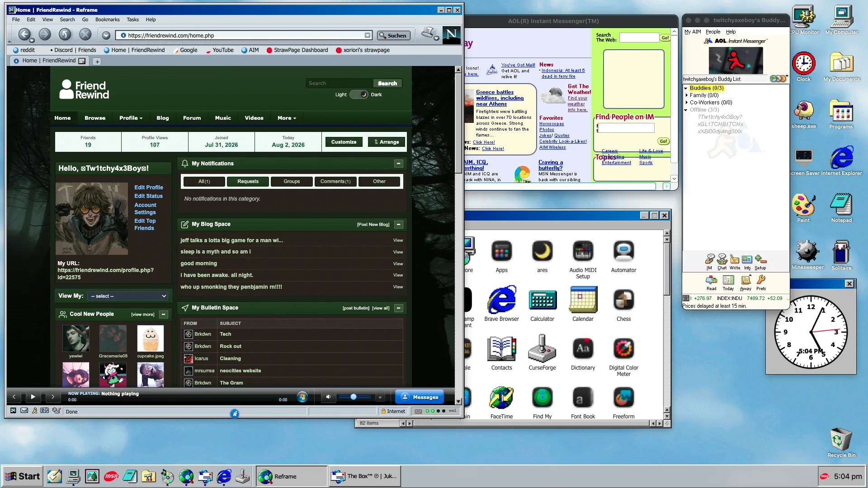This screenshot has height=488, width=868.
Task: Collapse the My Notifications panel
Action: point(398,164)
